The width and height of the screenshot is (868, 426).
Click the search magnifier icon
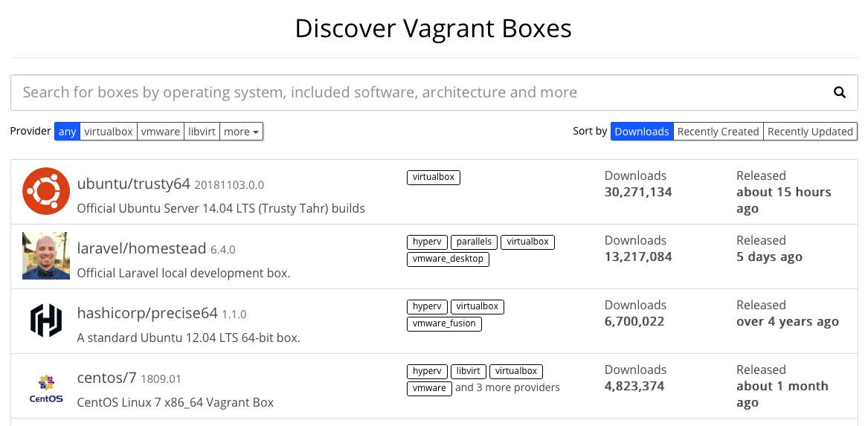(839, 92)
